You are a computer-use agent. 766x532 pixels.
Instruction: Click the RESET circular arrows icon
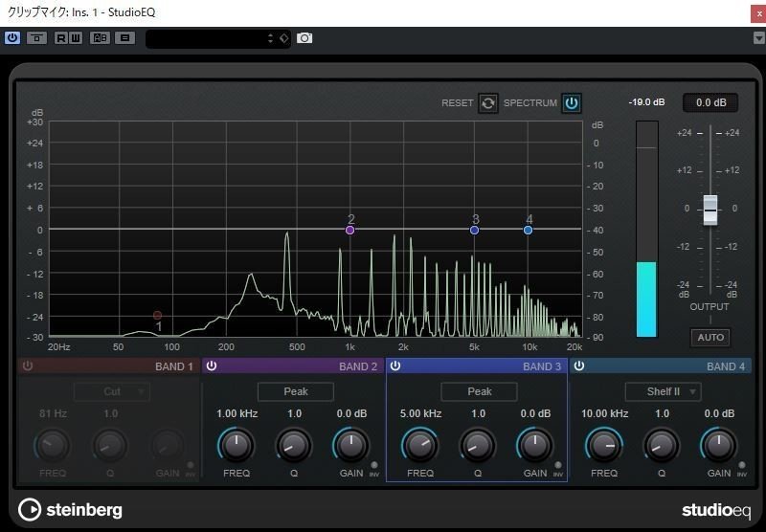(488, 103)
